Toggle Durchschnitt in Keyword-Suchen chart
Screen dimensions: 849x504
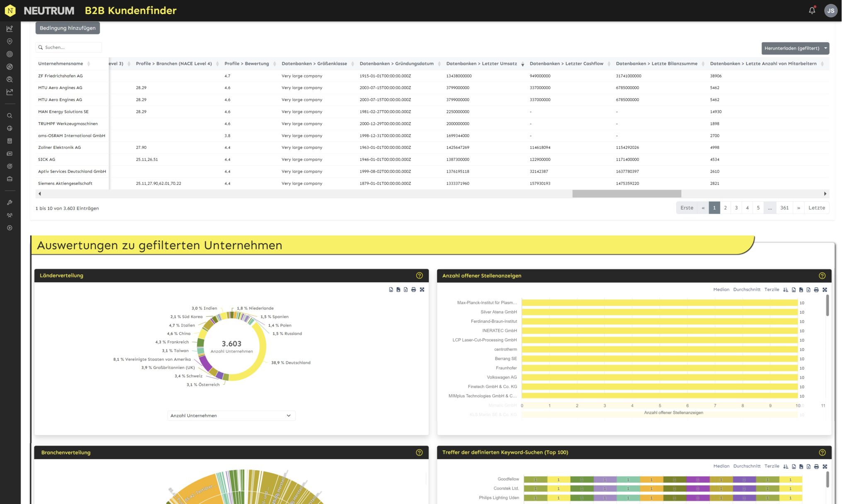(747, 466)
